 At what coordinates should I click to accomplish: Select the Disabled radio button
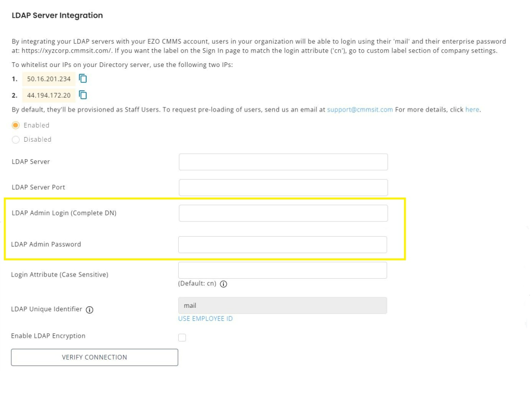pyautogui.click(x=16, y=140)
